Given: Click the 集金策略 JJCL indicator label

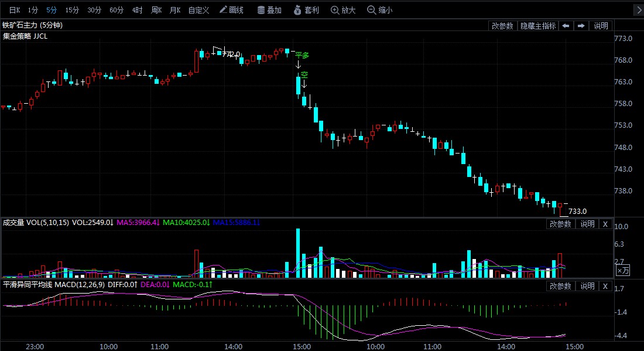Looking at the screenshot, I should (x=25, y=36).
